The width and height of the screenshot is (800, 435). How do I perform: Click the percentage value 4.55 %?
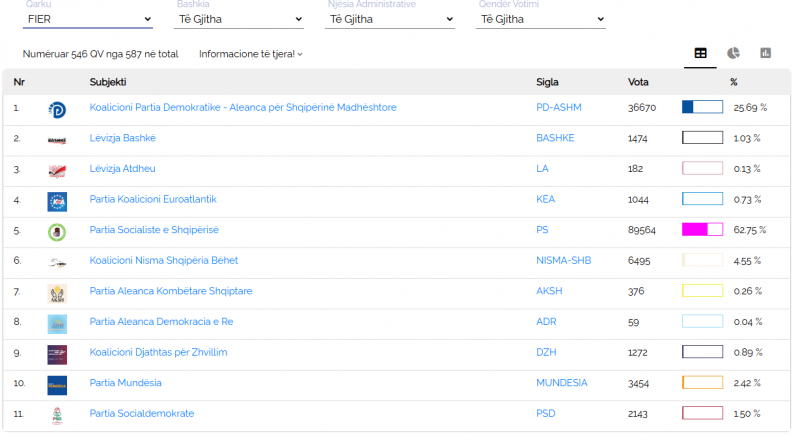pos(747,261)
